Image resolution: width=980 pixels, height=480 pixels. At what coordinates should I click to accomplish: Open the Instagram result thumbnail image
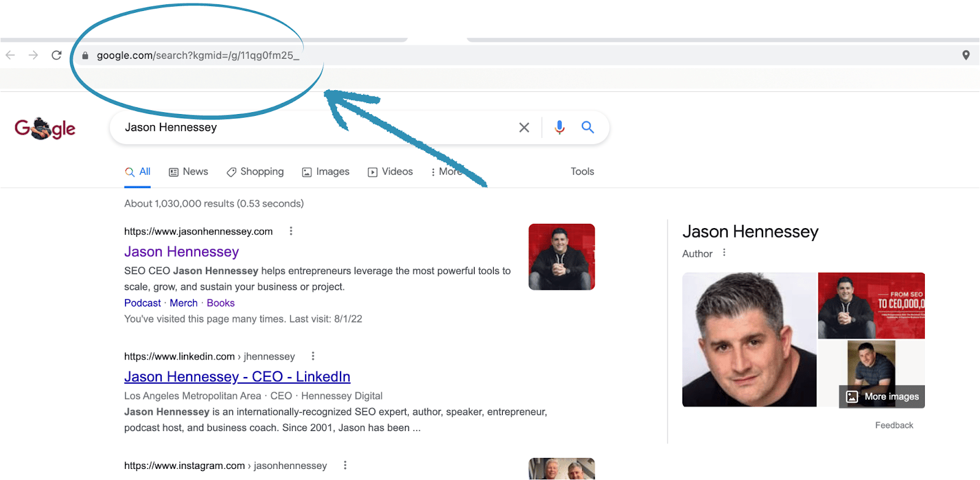[562, 469]
